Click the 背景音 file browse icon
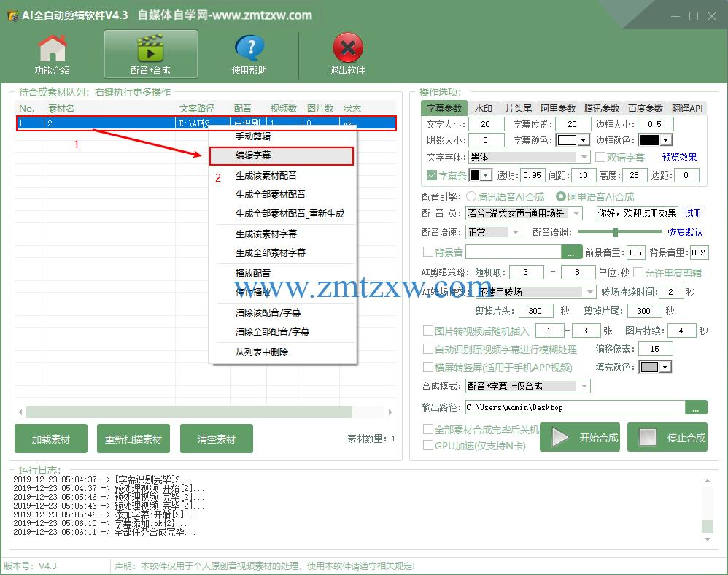The image size is (728, 575). 571,252
